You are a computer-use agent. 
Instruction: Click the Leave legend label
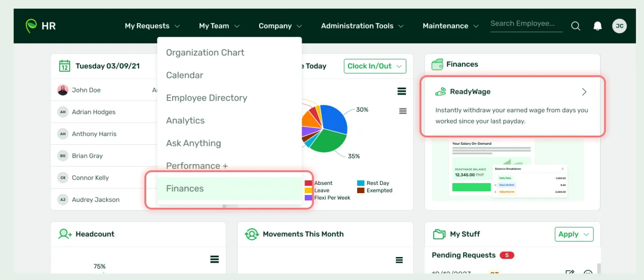(322, 191)
